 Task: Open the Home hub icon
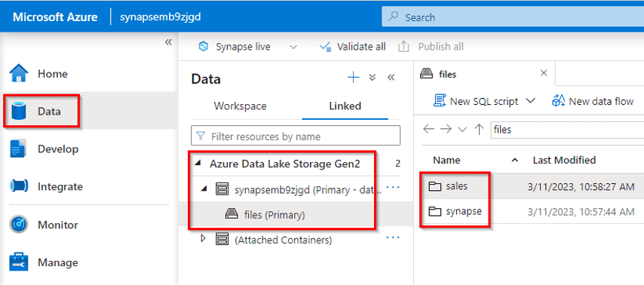19,74
